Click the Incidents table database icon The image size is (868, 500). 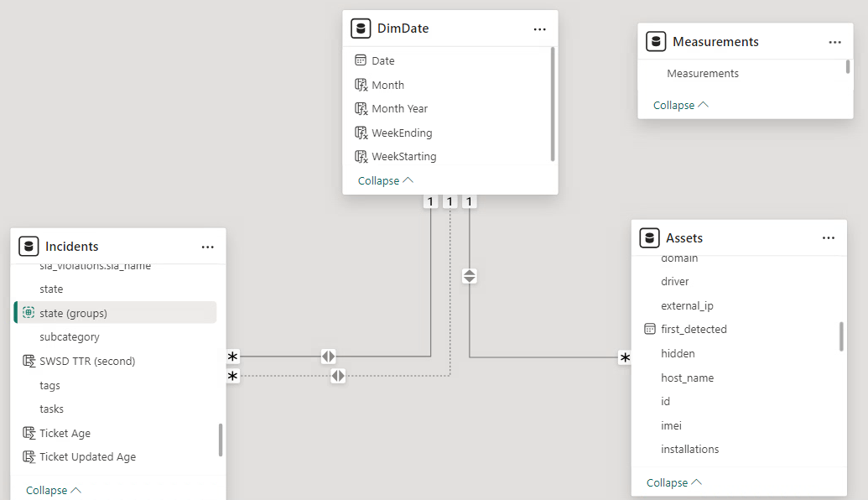click(x=29, y=247)
